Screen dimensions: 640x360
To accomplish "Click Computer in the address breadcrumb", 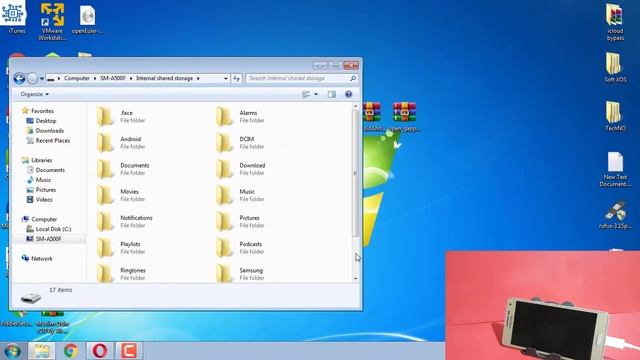I will click(77, 78).
